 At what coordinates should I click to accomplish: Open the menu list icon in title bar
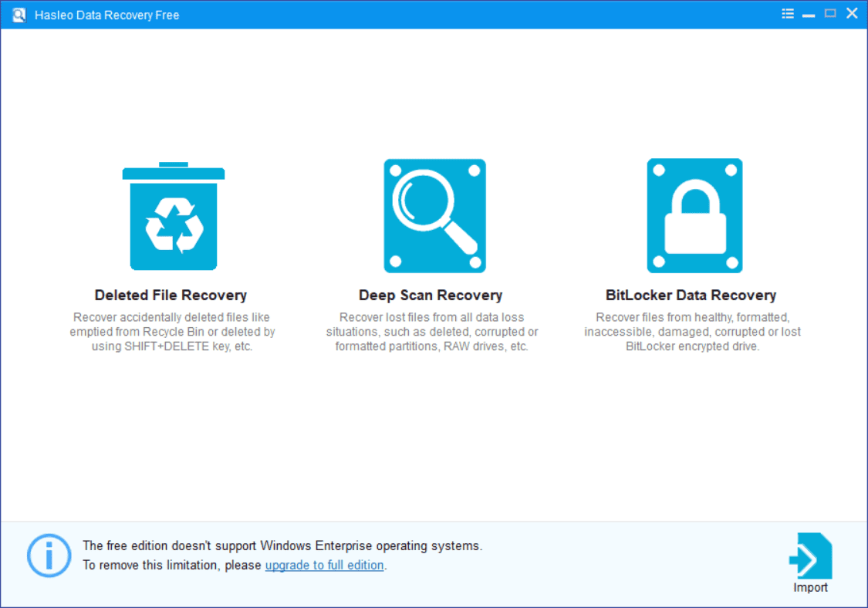click(787, 14)
